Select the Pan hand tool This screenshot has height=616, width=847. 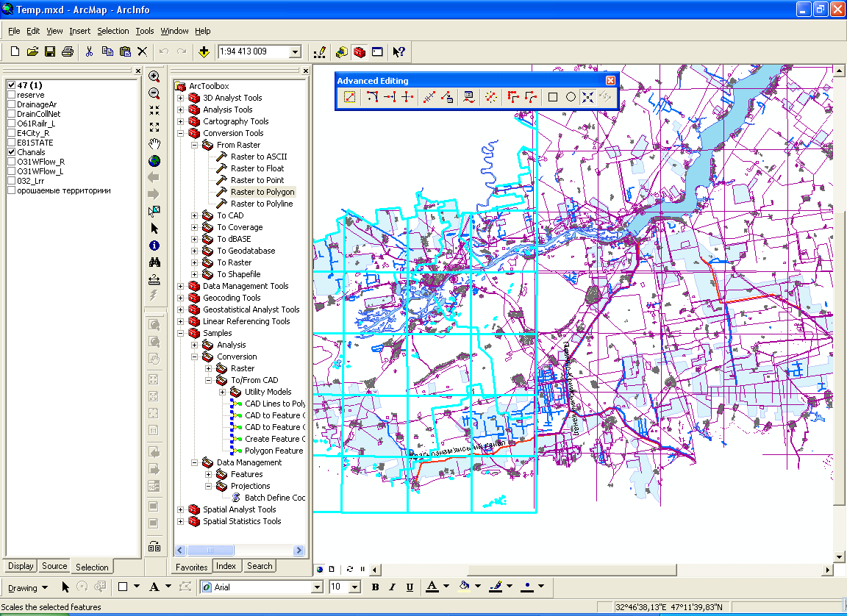(154, 144)
